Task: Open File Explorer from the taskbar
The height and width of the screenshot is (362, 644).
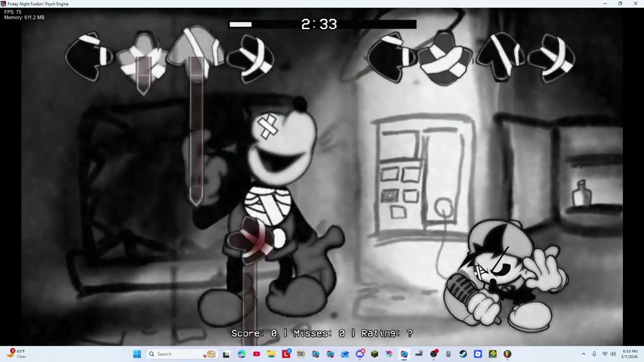Action: point(271,354)
